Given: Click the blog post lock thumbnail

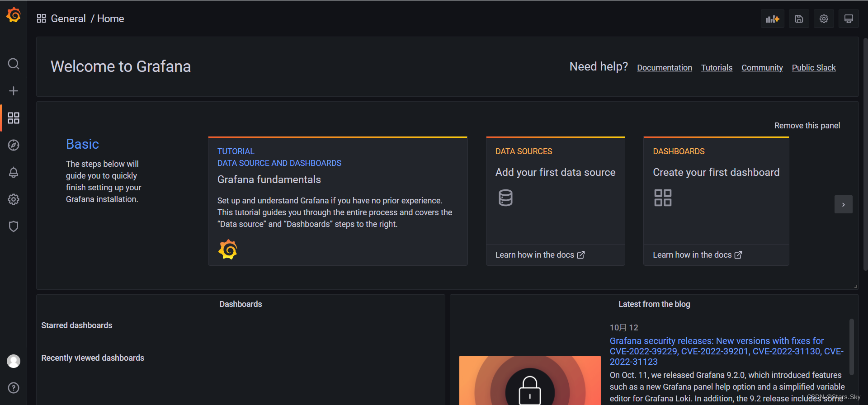Looking at the screenshot, I should (x=530, y=380).
